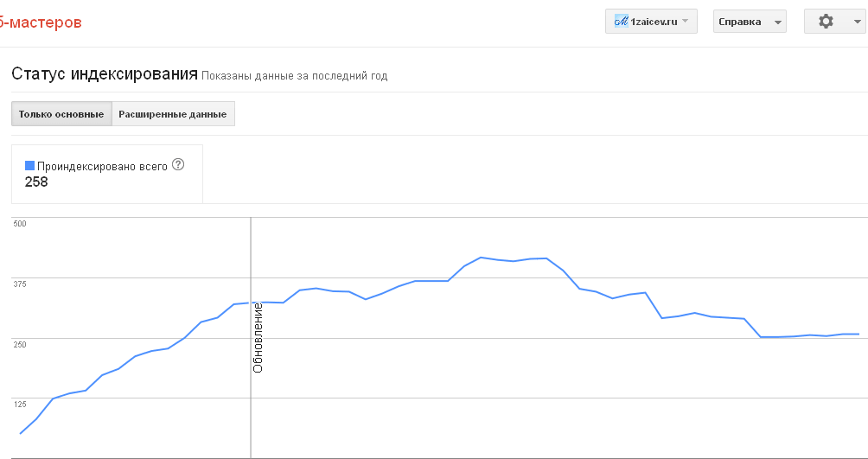Click the "Обновление" marker on the chart

pyautogui.click(x=258, y=337)
